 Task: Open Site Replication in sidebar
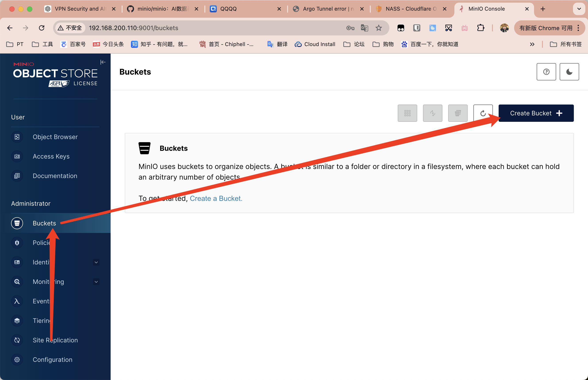(x=55, y=340)
